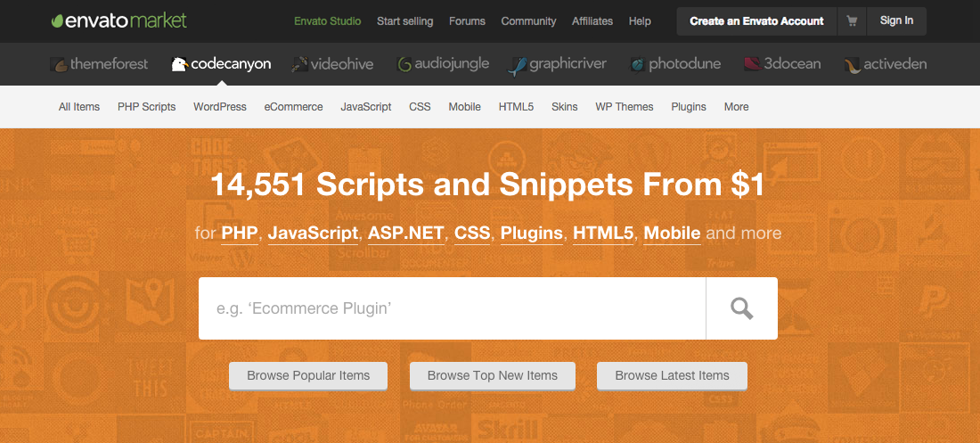Viewport: 980px width, 443px height.
Task: Open the AudioJungle marketplace logo
Action: (443, 64)
